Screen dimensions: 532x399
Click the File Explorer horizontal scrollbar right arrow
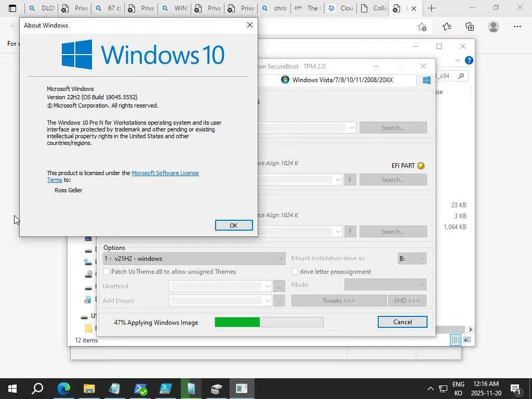[470, 329]
